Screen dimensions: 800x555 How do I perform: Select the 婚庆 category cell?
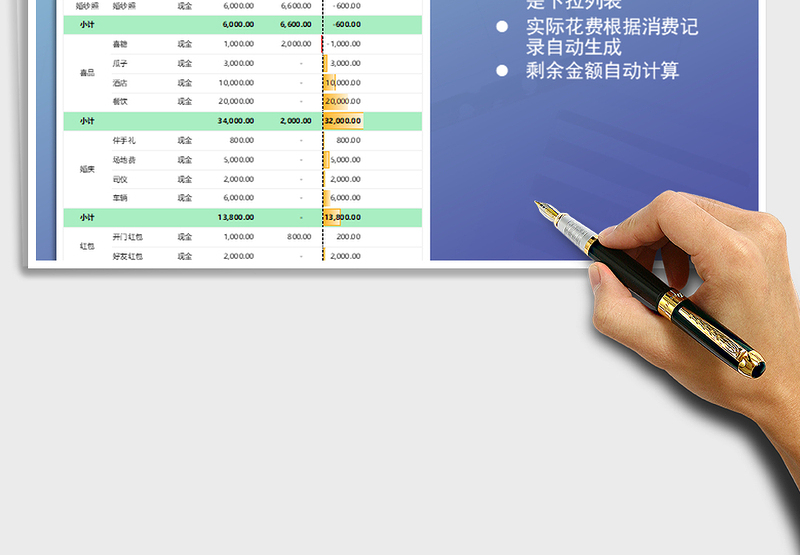pyautogui.click(x=88, y=169)
